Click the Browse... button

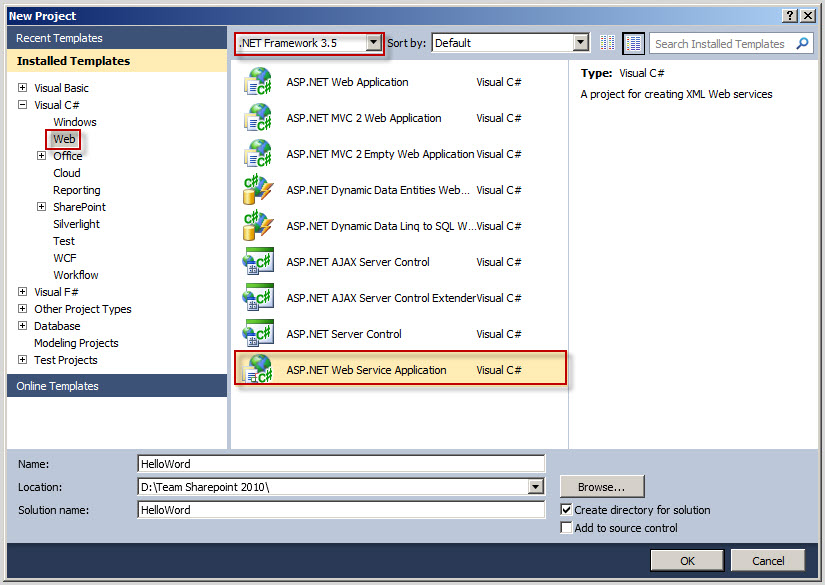[602, 487]
